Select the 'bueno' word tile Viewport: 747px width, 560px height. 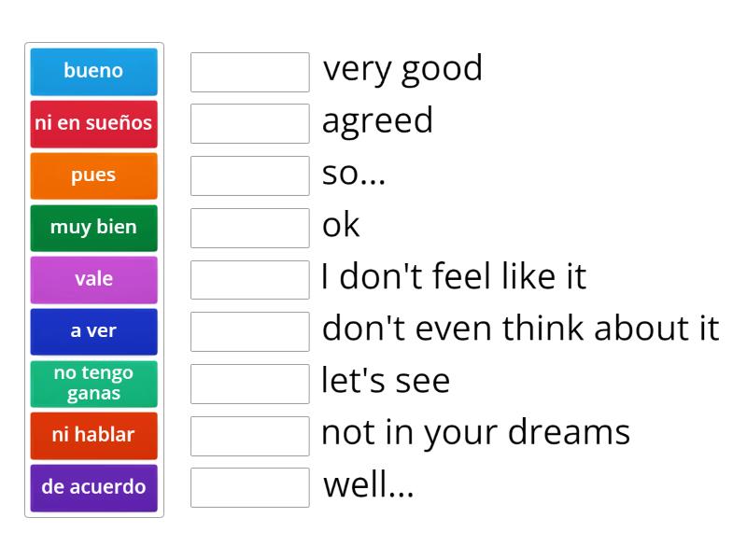pyautogui.click(x=93, y=71)
